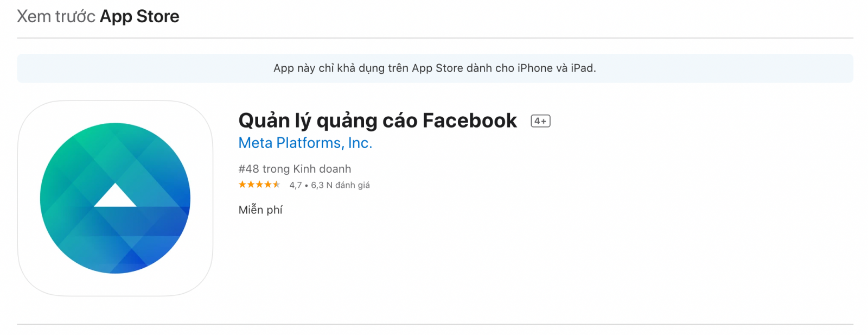
Task: Click the 4,7 • 6,3 N đánh giá text
Action: point(329,185)
